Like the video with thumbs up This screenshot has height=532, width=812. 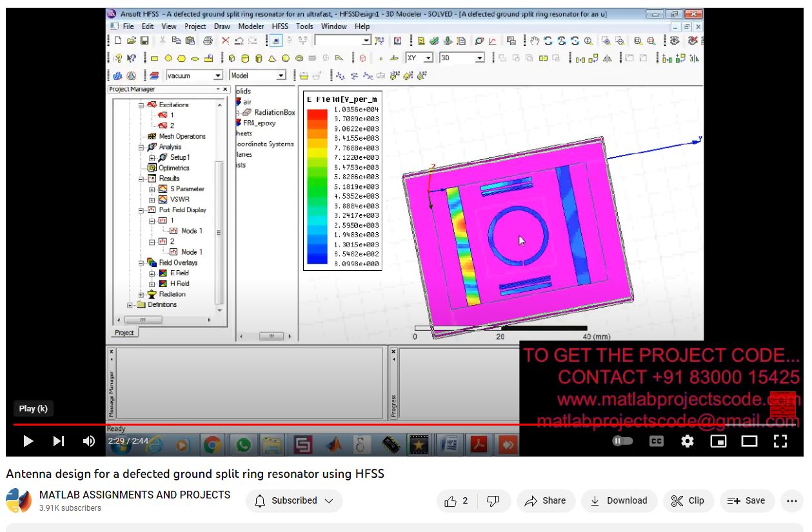click(x=457, y=501)
